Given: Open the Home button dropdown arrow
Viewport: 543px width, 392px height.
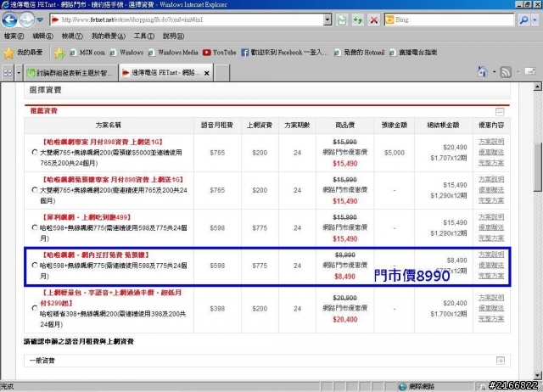Looking at the screenshot, I should tap(494, 71).
